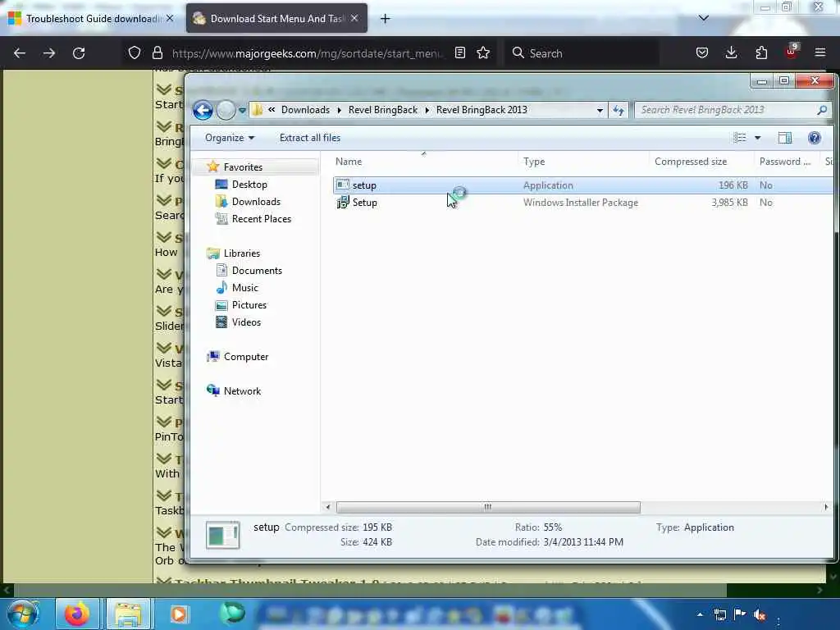Open Downloads in Favorites

tap(256, 202)
